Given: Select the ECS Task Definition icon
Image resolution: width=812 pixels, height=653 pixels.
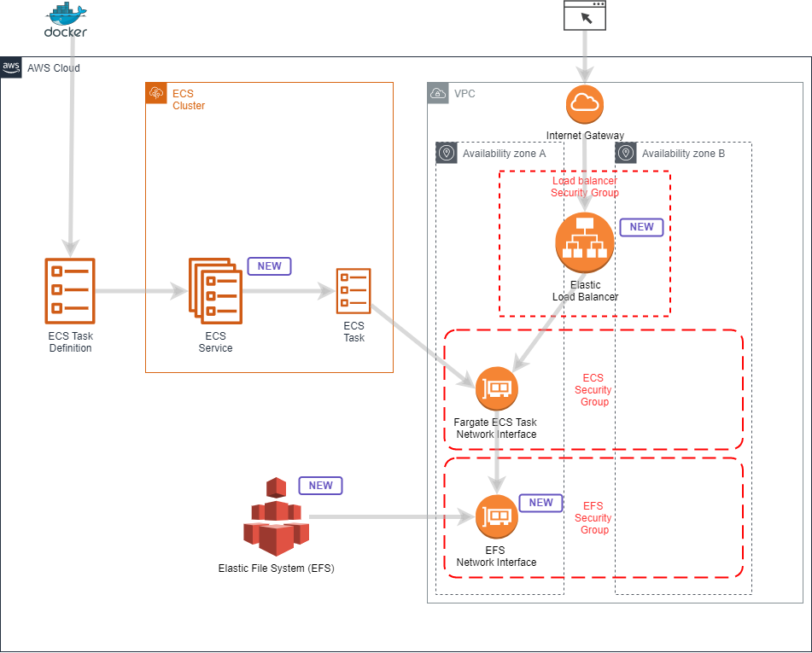Looking at the screenshot, I should [x=70, y=291].
